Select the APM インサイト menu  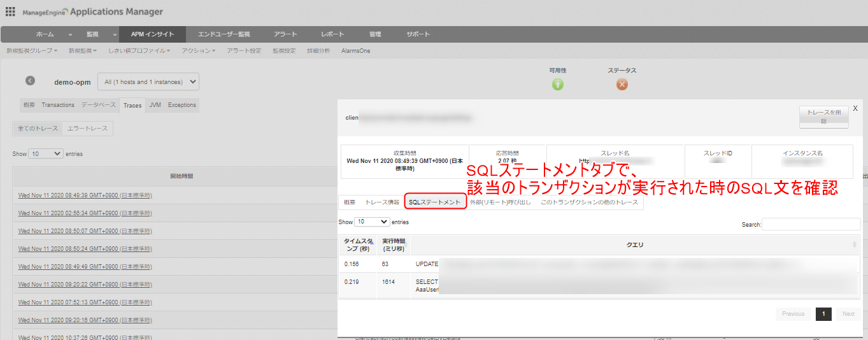pyautogui.click(x=153, y=34)
